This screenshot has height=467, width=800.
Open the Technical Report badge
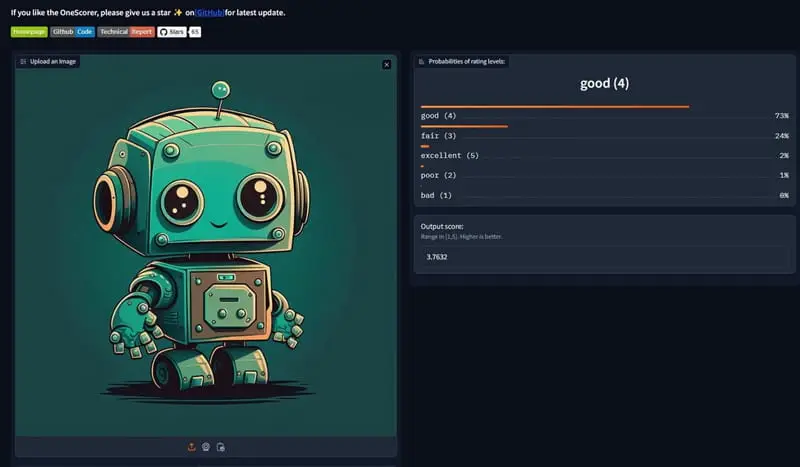[x=126, y=32]
